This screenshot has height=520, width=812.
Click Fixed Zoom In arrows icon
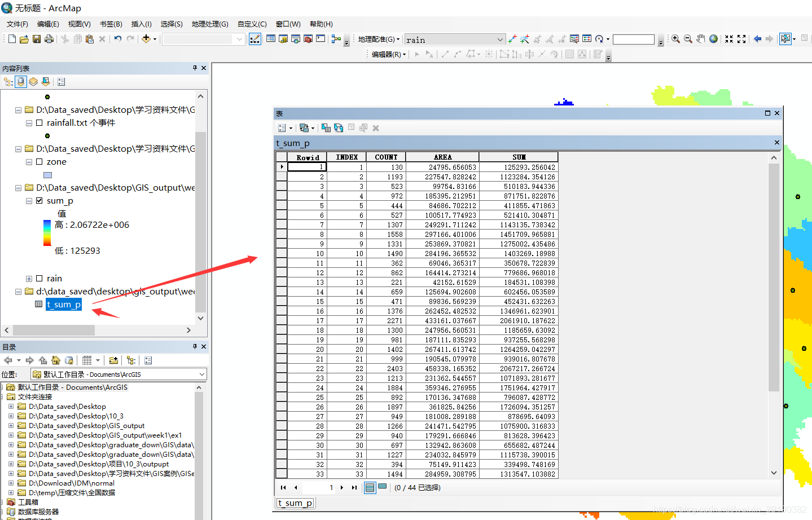[x=729, y=39]
